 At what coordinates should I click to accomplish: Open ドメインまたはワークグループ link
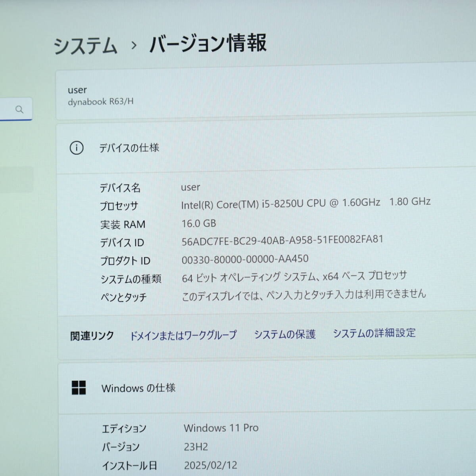183,335
